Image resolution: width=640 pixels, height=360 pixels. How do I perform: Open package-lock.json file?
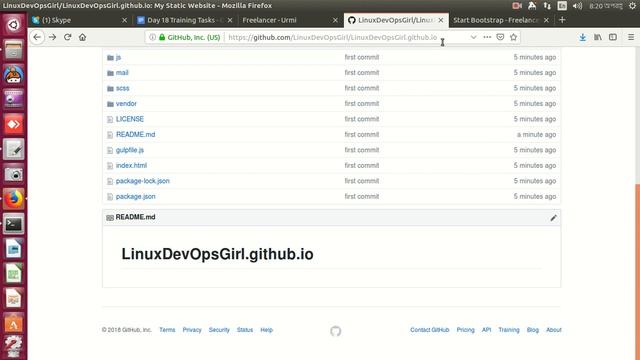(x=142, y=181)
